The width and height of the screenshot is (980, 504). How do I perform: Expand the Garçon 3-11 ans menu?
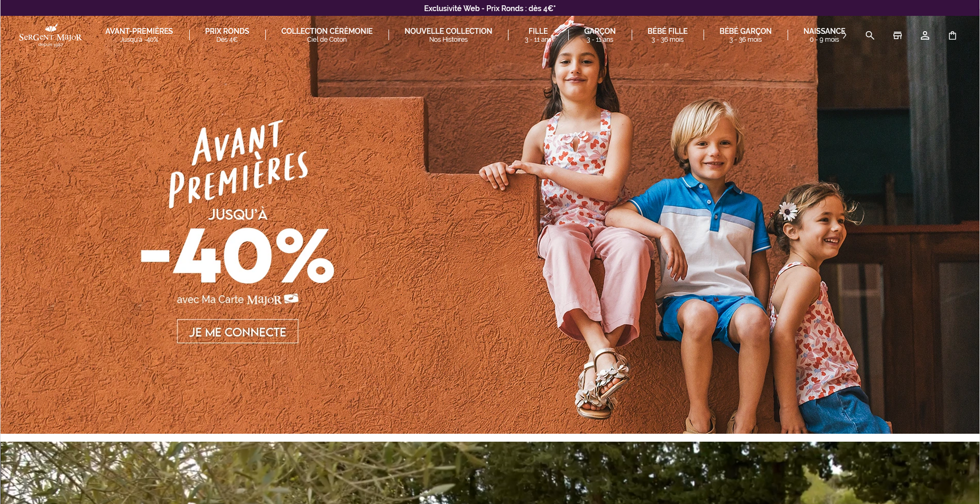click(x=599, y=35)
